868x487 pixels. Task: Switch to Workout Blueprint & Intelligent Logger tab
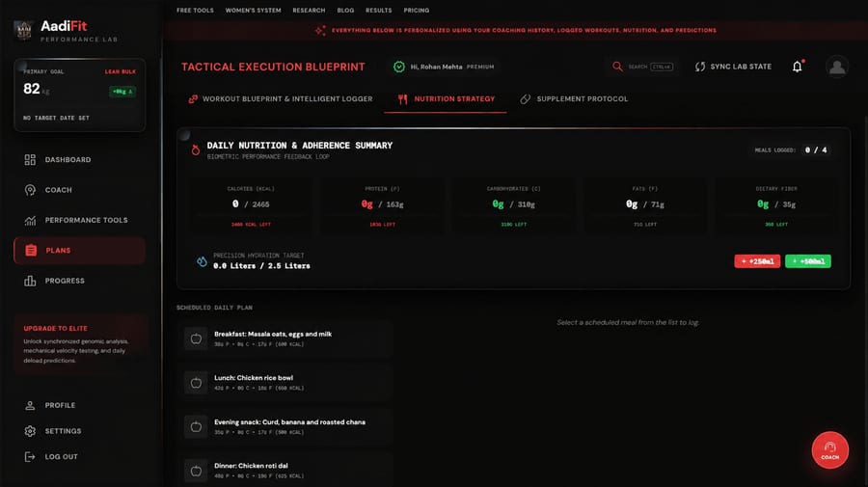point(280,99)
